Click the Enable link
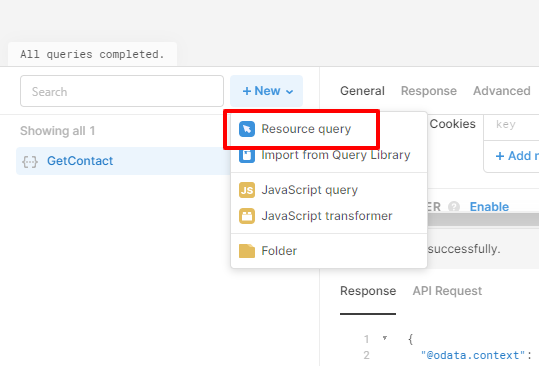Screen dimensions: 539x366 point(489,207)
